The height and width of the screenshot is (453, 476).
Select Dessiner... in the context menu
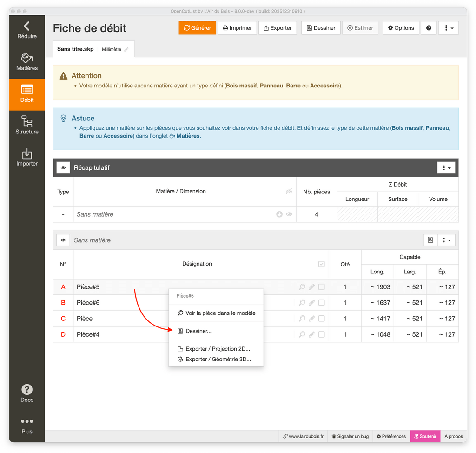198,331
